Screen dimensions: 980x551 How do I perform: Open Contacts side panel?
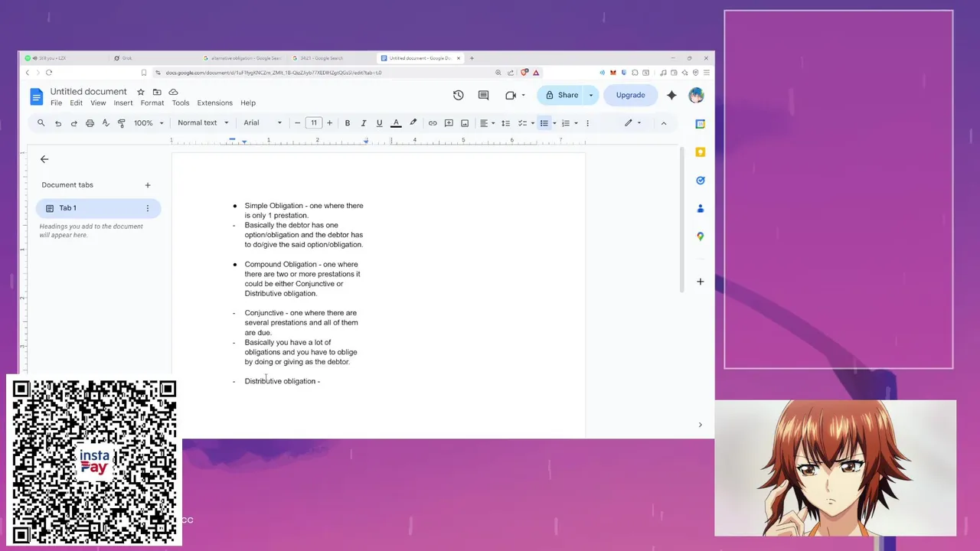[700, 208]
